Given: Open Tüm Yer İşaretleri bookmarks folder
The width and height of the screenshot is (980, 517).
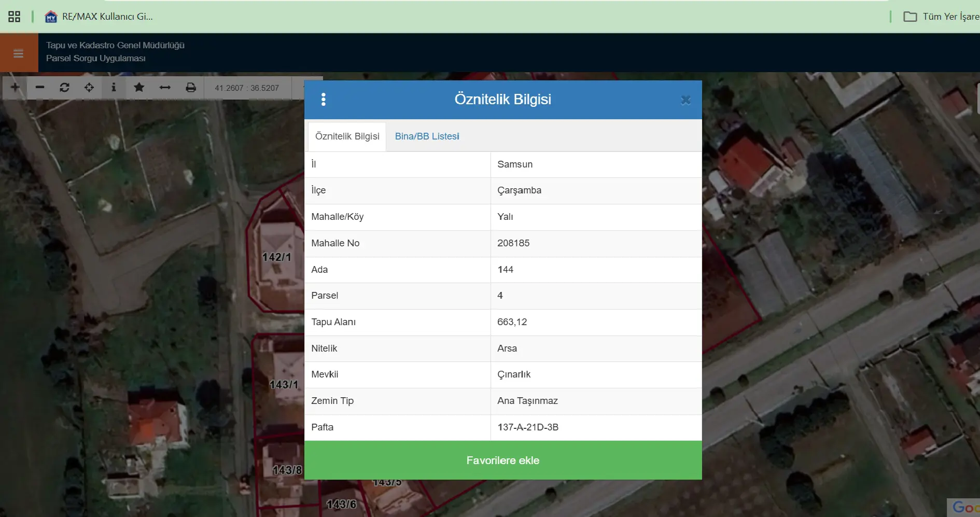Looking at the screenshot, I should [x=942, y=17].
